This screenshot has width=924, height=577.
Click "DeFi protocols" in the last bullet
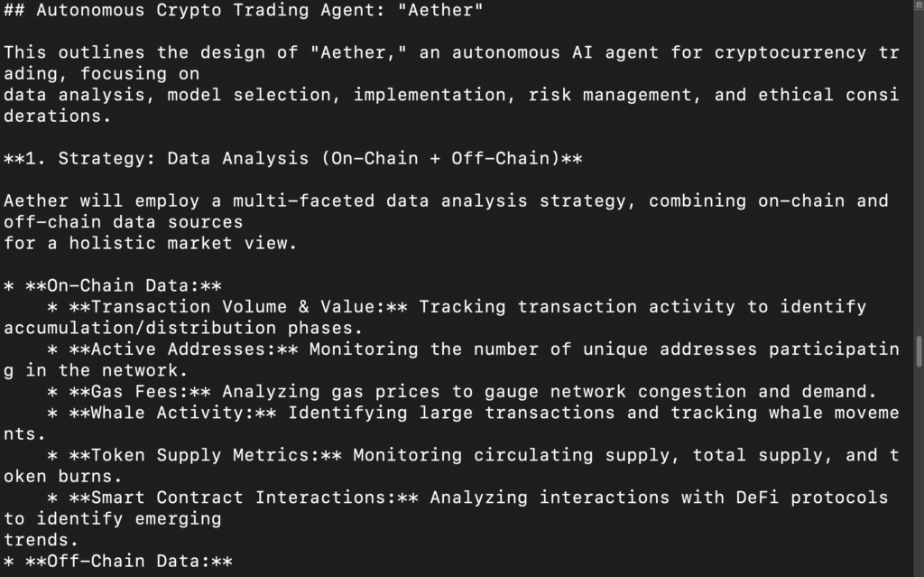pos(812,498)
